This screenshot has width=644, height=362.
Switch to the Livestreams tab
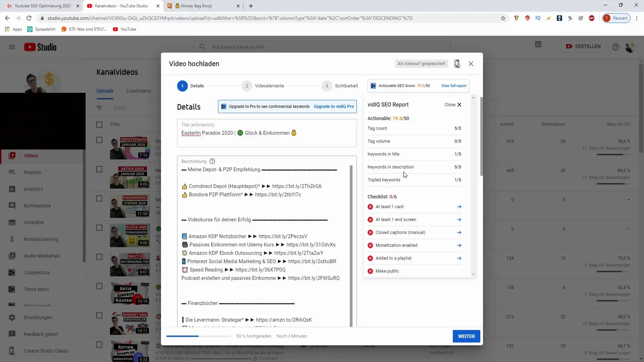click(139, 91)
